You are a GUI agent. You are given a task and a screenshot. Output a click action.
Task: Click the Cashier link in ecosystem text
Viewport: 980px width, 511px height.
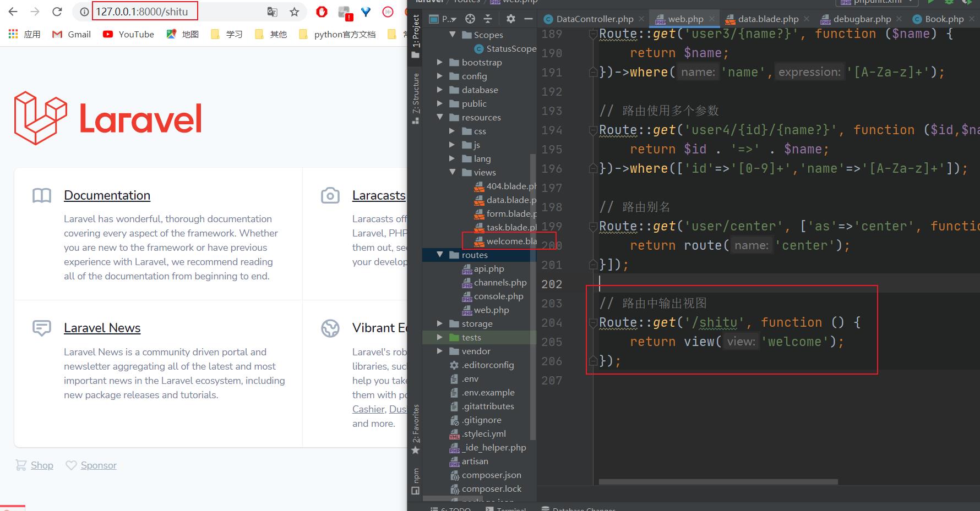[368, 409]
